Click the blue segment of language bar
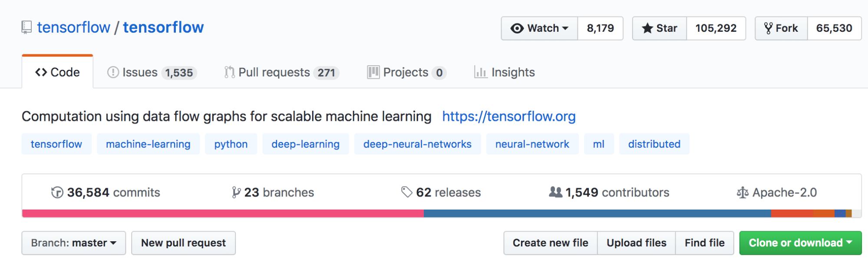Screen dimensions: 868x263 (x=597, y=213)
